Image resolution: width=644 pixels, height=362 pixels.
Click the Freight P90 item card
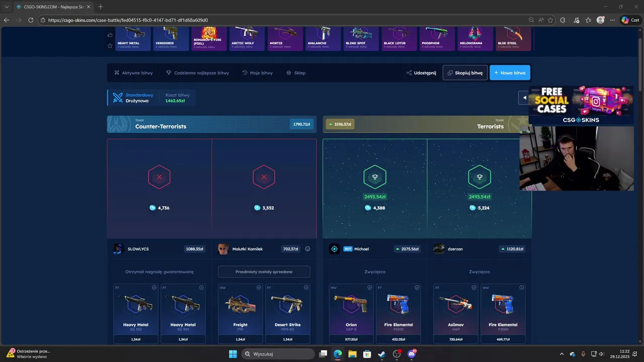[240, 314]
